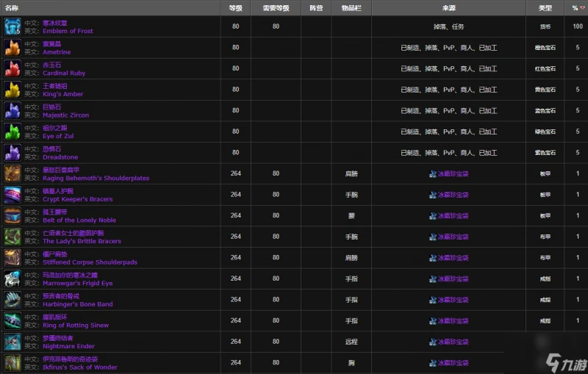Click the 类型 column header
This screenshot has height=374, width=588.
pos(545,8)
